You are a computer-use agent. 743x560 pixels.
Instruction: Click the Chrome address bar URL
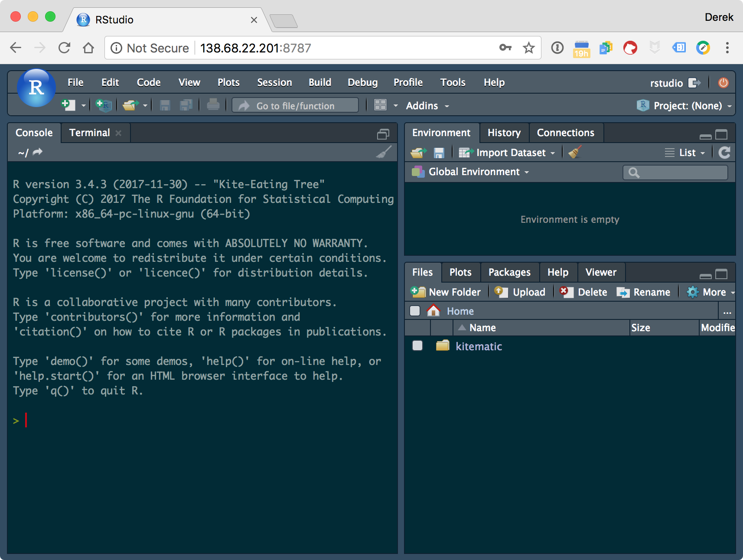256,48
